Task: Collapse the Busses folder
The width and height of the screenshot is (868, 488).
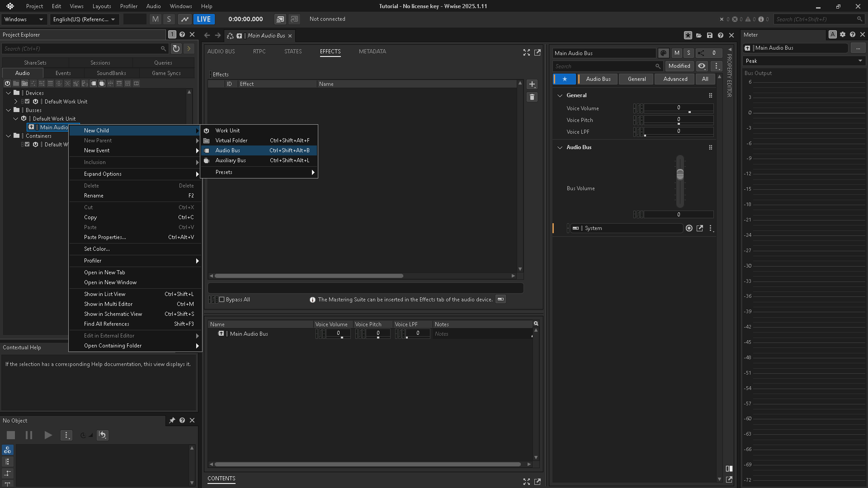Action: click(x=8, y=110)
